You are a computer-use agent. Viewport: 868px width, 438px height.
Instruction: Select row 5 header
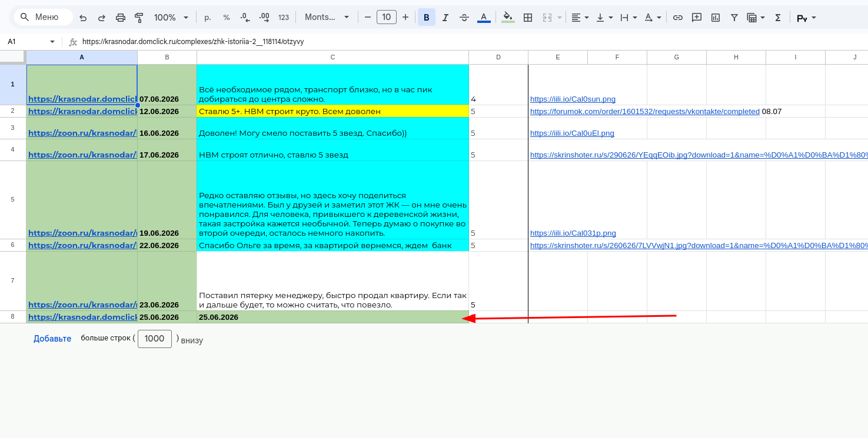[x=13, y=200]
